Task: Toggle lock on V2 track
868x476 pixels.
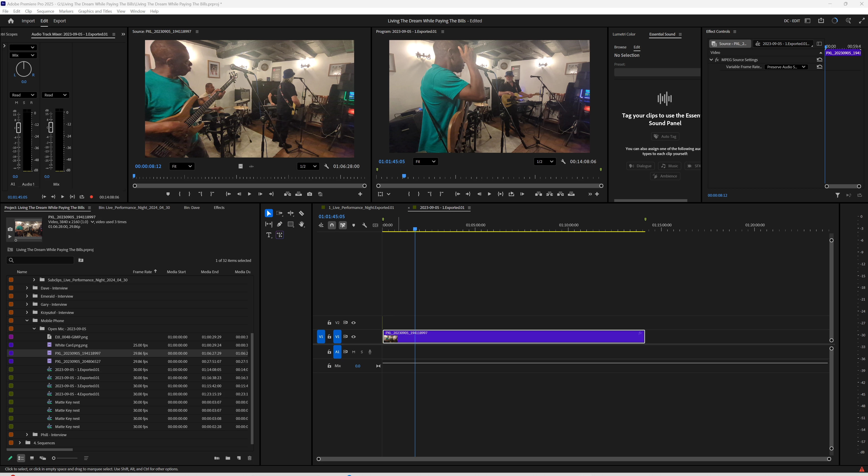Action: coord(329,323)
